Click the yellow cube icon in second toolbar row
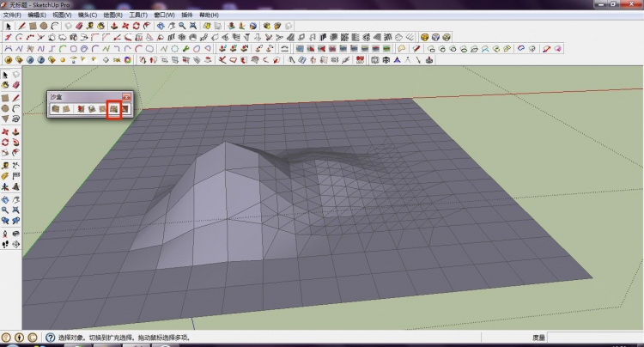The height and width of the screenshot is (347, 644). click(x=425, y=37)
